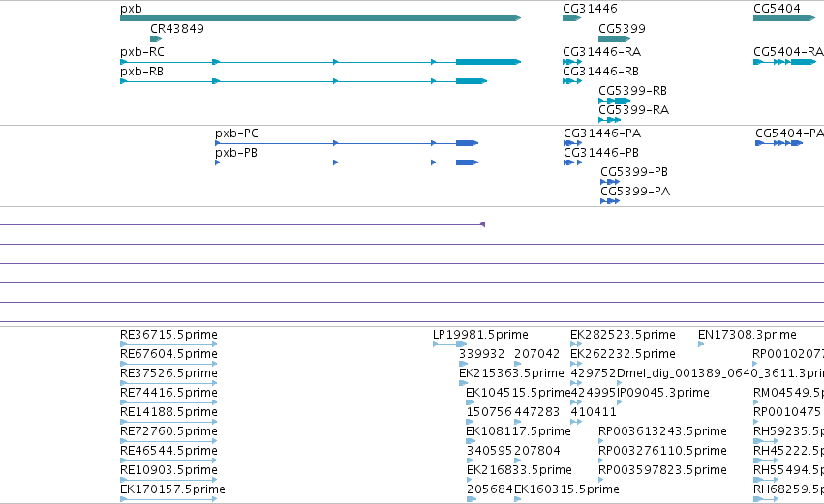Click the pxb-PB protein feature
This screenshot has width=824, height=504.
[x=347, y=163]
